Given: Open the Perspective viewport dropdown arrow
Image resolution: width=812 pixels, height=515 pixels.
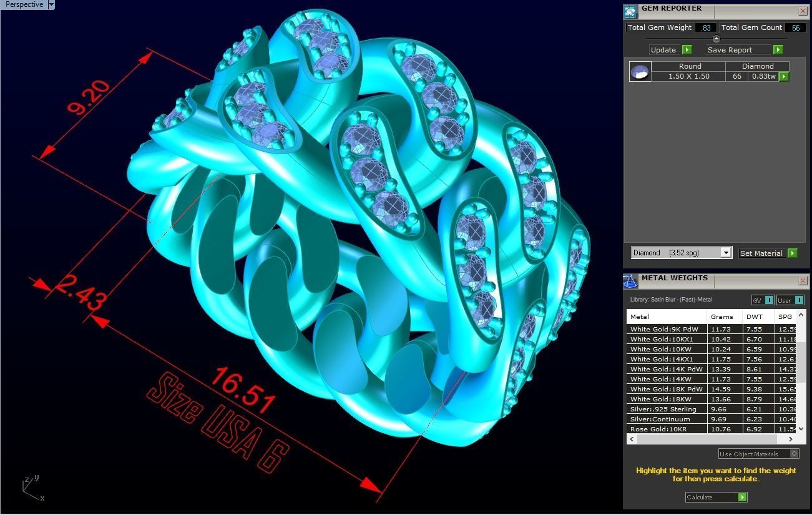Looking at the screenshot, I should (51, 4).
